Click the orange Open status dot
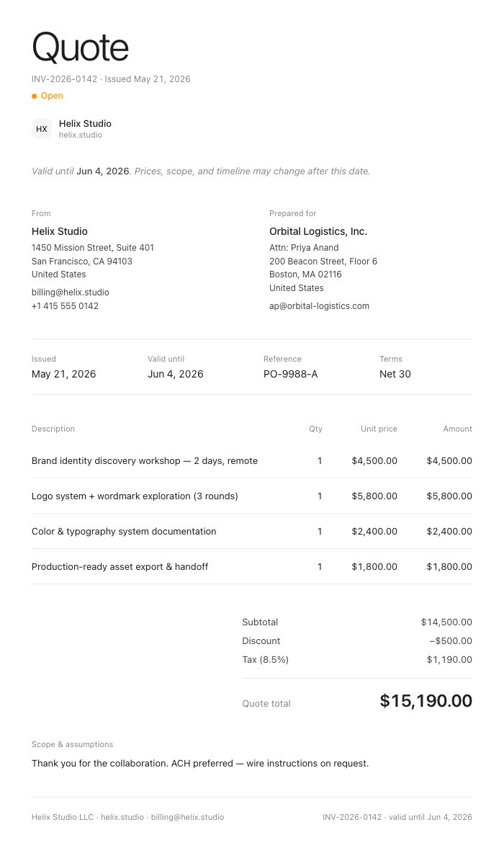 click(x=35, y=97)
